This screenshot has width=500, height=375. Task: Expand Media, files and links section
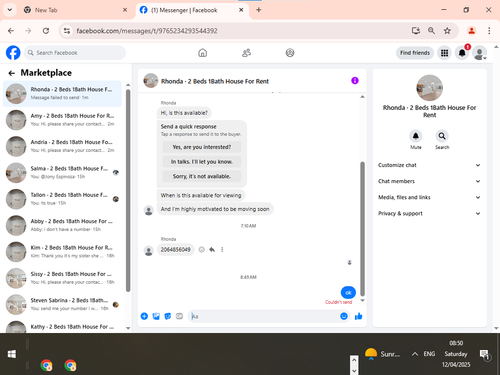click(x=429, y=197)
